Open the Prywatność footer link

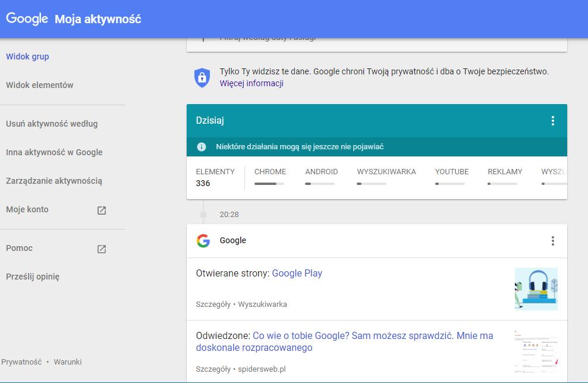click(21, 362)
